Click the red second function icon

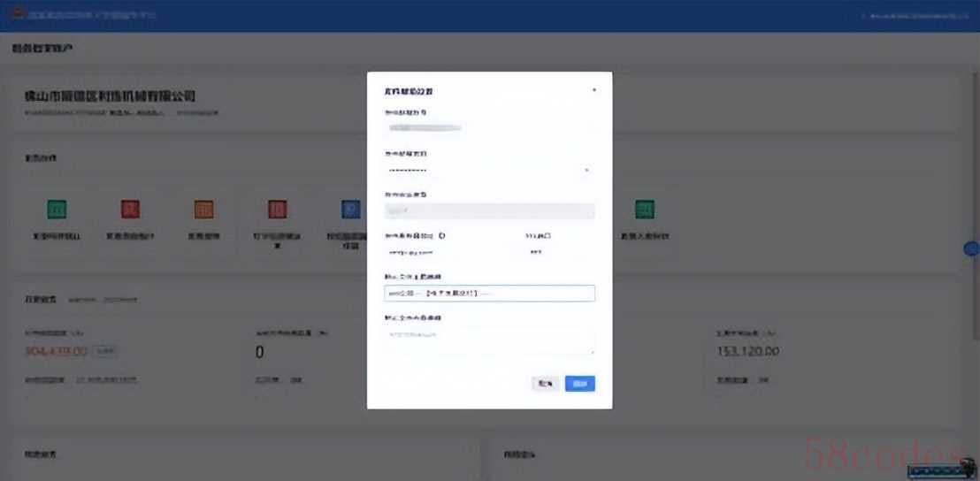tap(130, 210)
